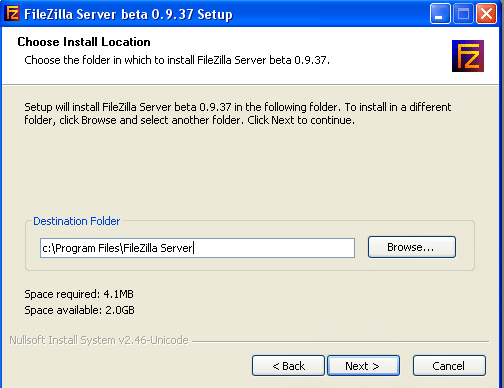The height and width of the screenshot is (388, 504).
Task: Open the Browse... folder picker
Action: point(412,247)
